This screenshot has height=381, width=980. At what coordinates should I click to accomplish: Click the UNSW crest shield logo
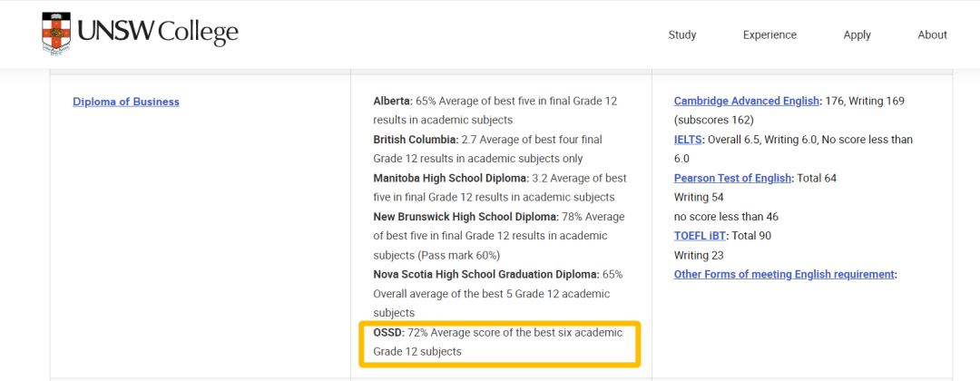(x=55, y=34)
